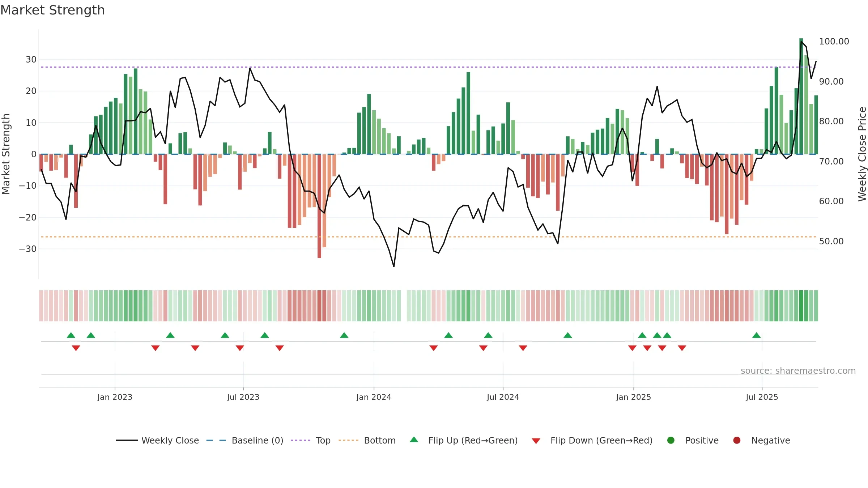Click the green Positive circle in legend
The image size is (868, 488).
click(x=671, y=440)
